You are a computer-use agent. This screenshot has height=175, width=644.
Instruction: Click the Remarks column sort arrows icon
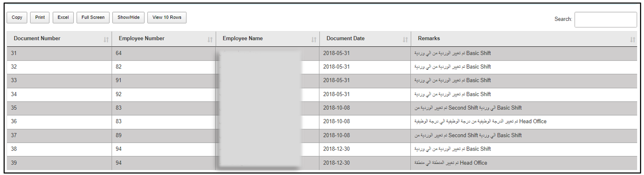(x=632, y=40)
